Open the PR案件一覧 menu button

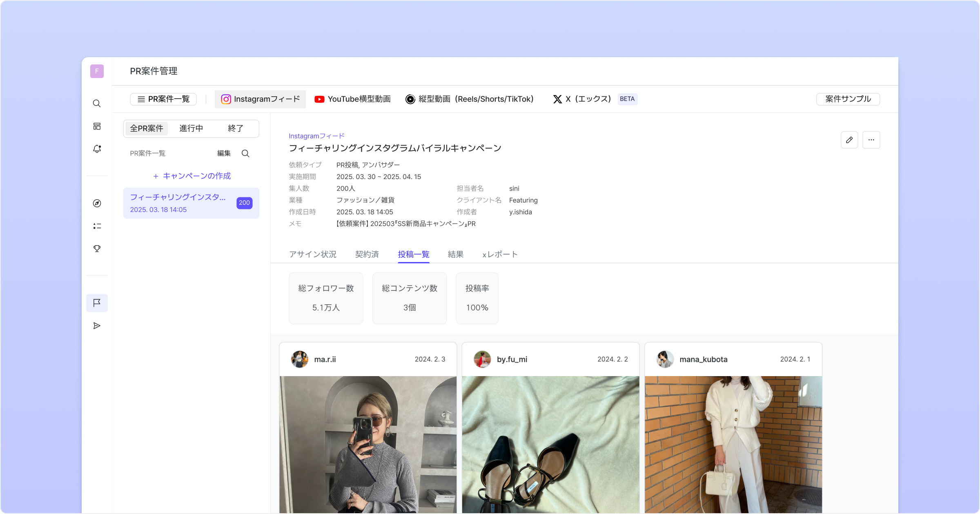pos(163,99)
